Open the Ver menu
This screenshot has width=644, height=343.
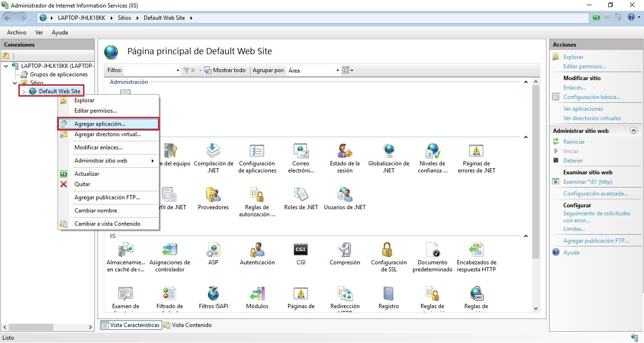(39, 33)
